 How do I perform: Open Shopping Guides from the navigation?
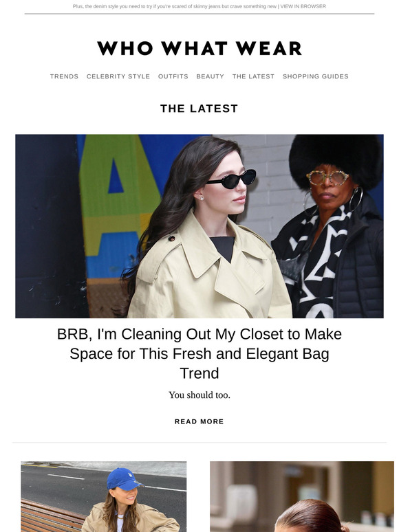(316, 76)
